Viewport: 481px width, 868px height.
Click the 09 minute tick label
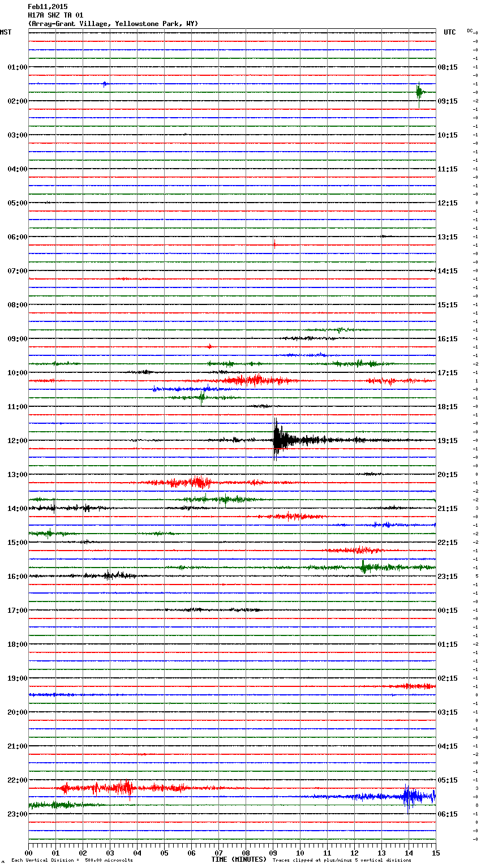click(273, 853)
